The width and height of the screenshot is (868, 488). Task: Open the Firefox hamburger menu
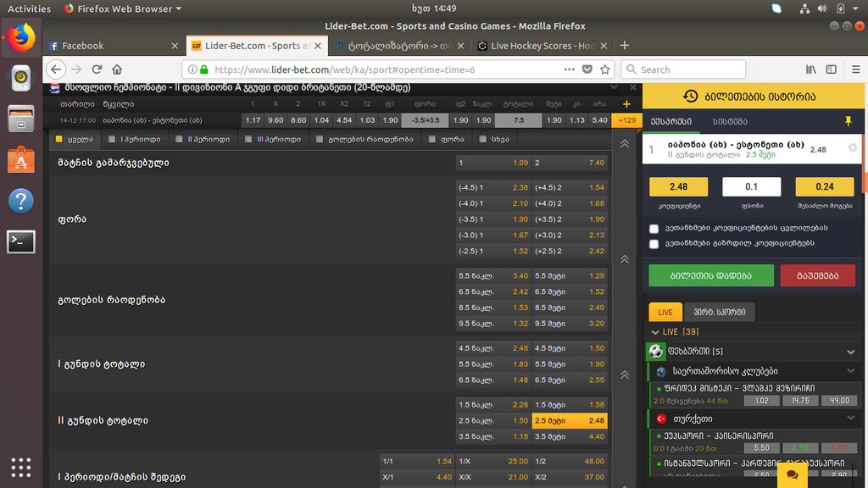856,69
